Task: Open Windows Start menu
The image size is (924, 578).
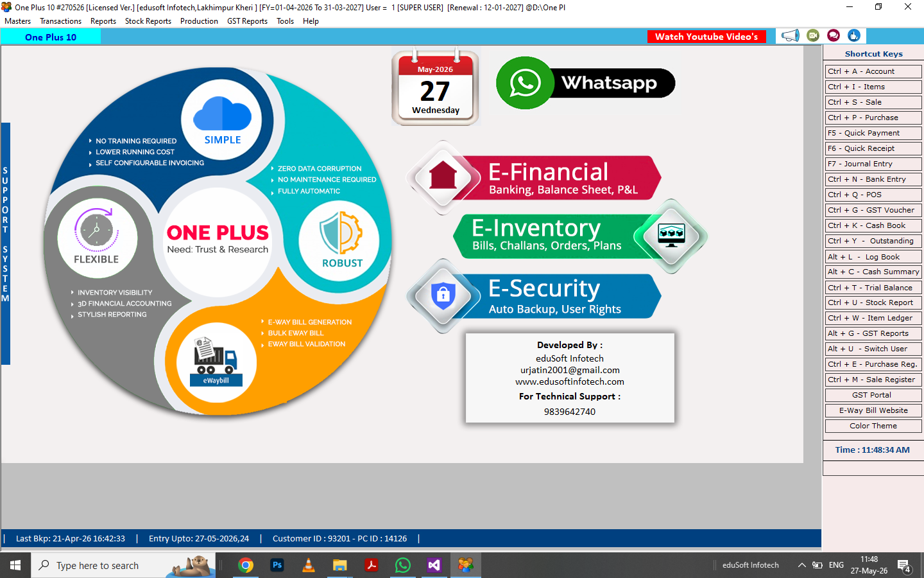Action: point(15,565)
